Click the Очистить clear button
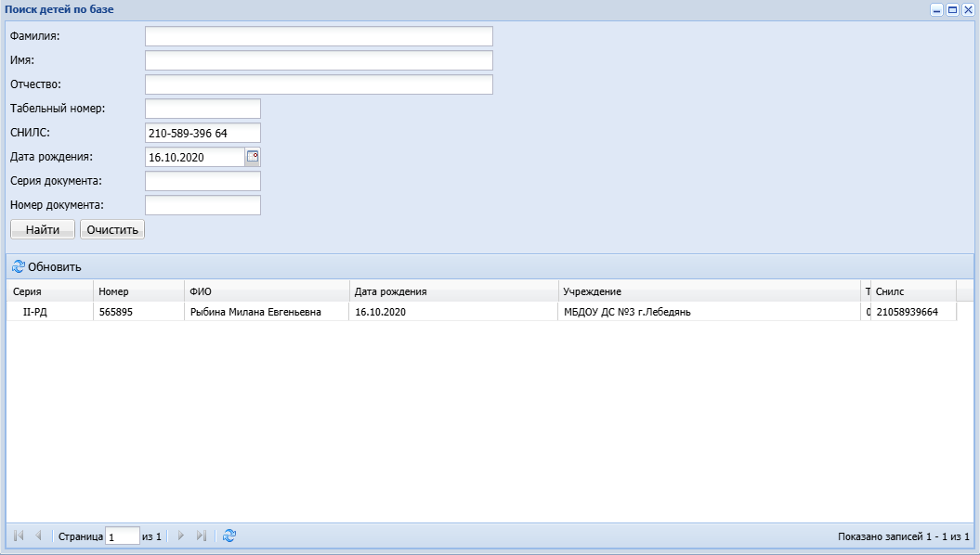The width and height of the screenshot is (980, 555). pyautogui.click(x=112, y=229)
